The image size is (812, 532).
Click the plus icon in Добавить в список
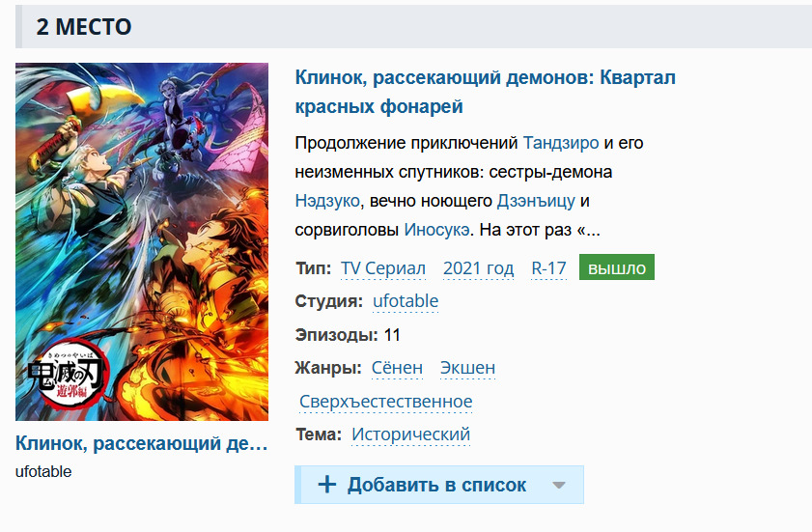[x=326, y=485]
